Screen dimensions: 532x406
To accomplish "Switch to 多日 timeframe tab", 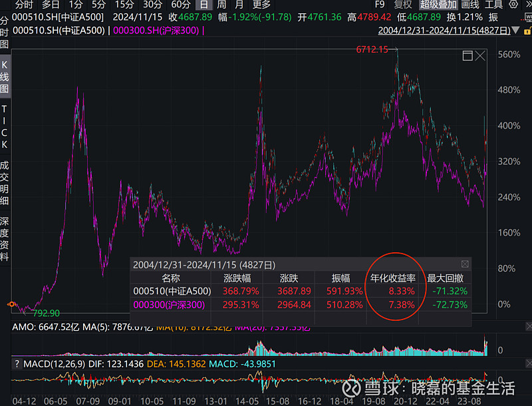I will click(51, 5).
